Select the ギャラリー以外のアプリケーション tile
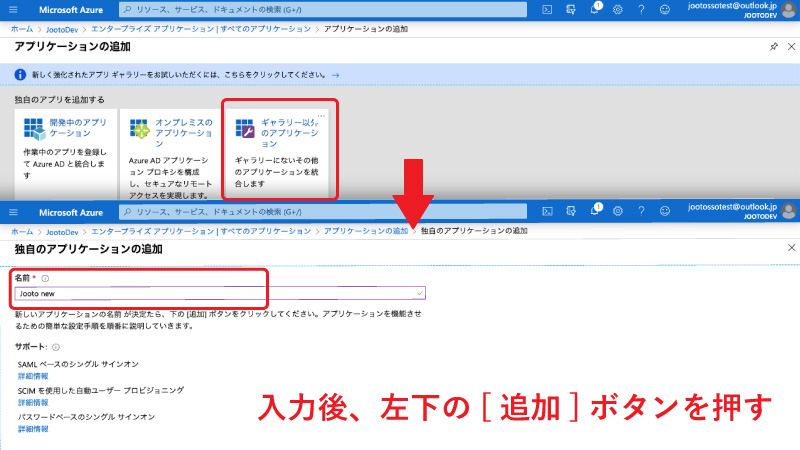 (x=277, y=154)
